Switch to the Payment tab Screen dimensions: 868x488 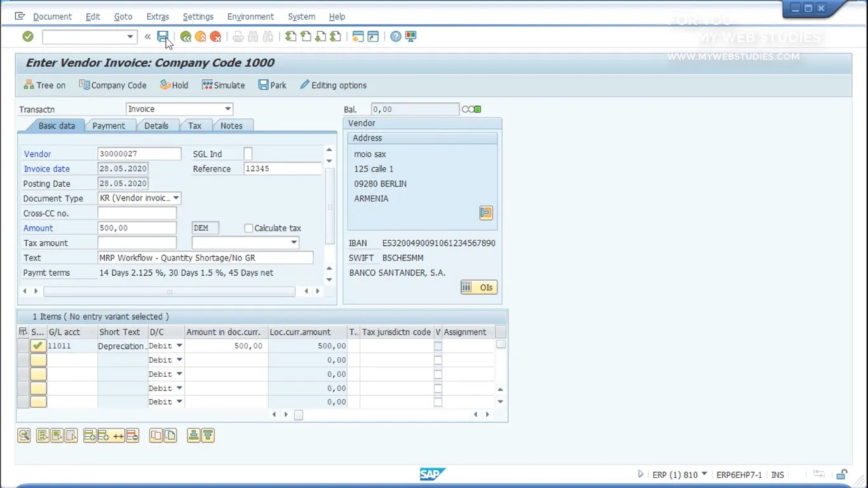[x=109, y=126]
